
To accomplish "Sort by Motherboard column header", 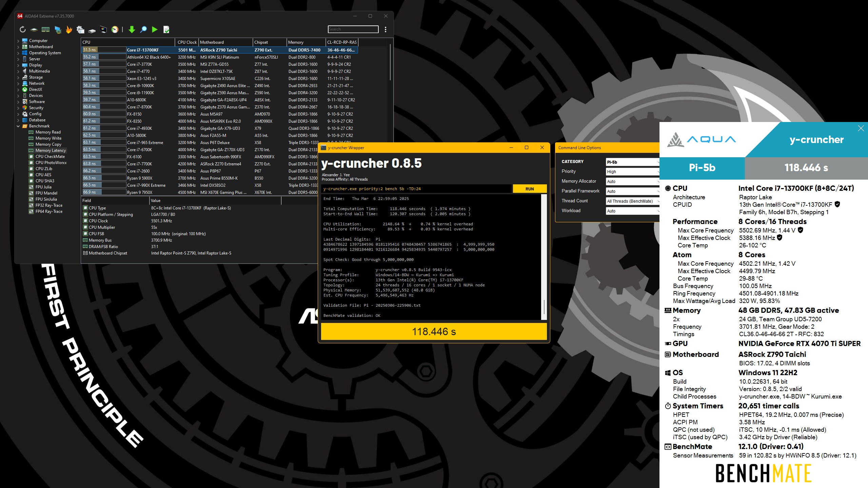I will pyautogui.click(x=225, y=42).
